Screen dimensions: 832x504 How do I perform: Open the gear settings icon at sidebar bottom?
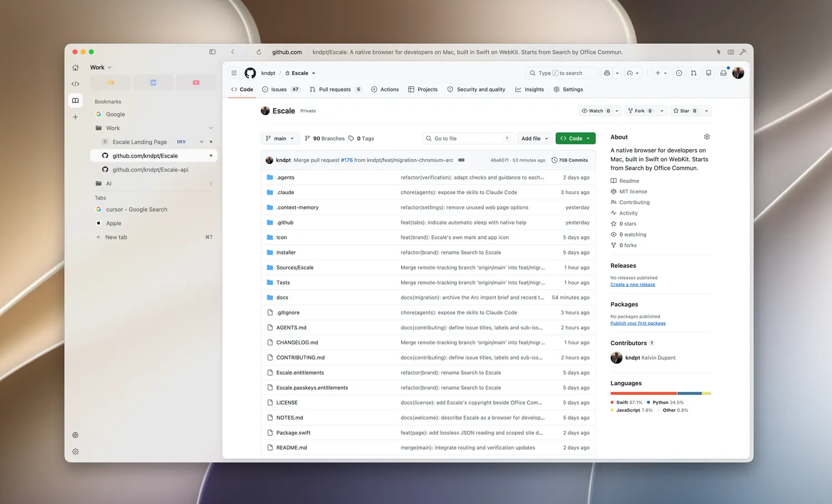click(75, 452)
